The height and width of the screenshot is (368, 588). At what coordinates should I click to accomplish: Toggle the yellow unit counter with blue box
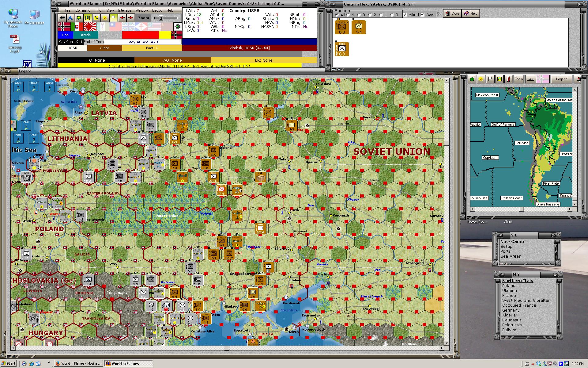88,18
